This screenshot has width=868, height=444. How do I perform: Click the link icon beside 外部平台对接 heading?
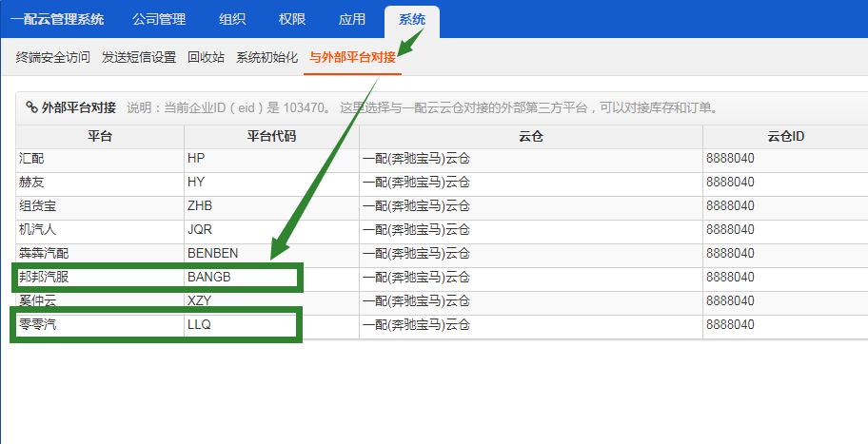pos(31,107)
